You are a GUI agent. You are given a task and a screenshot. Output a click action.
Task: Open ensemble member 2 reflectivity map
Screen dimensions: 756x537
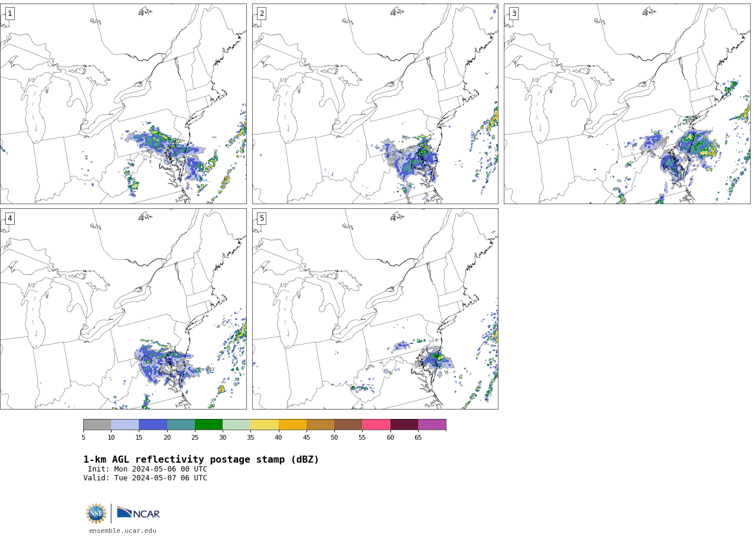pyautogui.click(x=375, y=104)
